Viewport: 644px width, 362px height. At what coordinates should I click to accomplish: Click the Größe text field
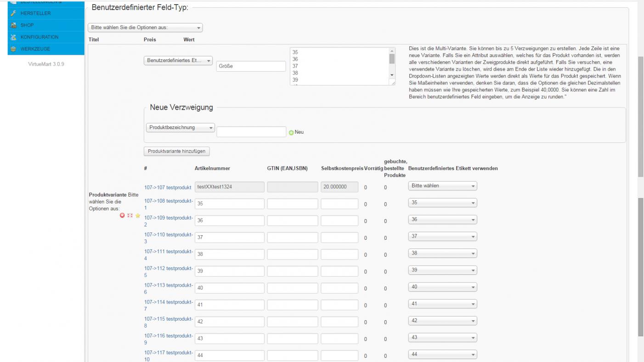tap(251, 66)
